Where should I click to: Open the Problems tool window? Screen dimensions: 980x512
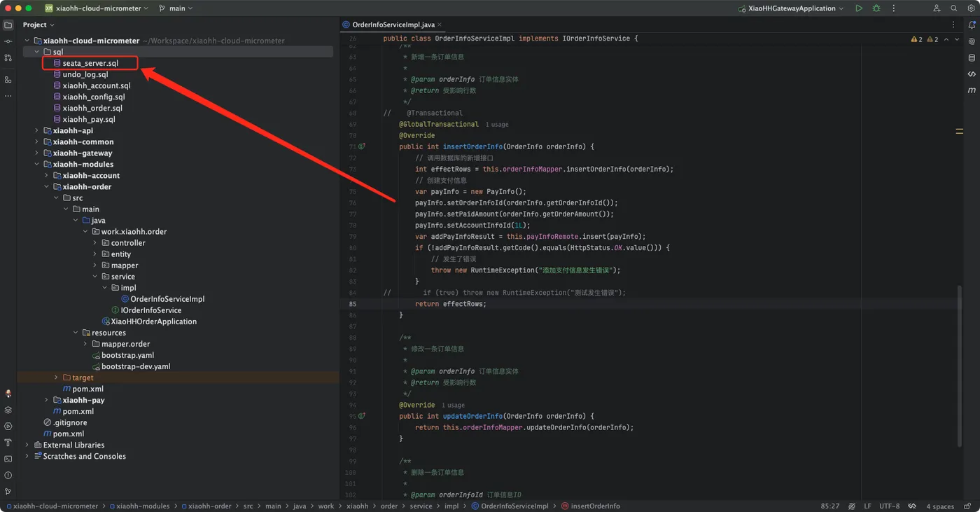[x=8, y=476]
